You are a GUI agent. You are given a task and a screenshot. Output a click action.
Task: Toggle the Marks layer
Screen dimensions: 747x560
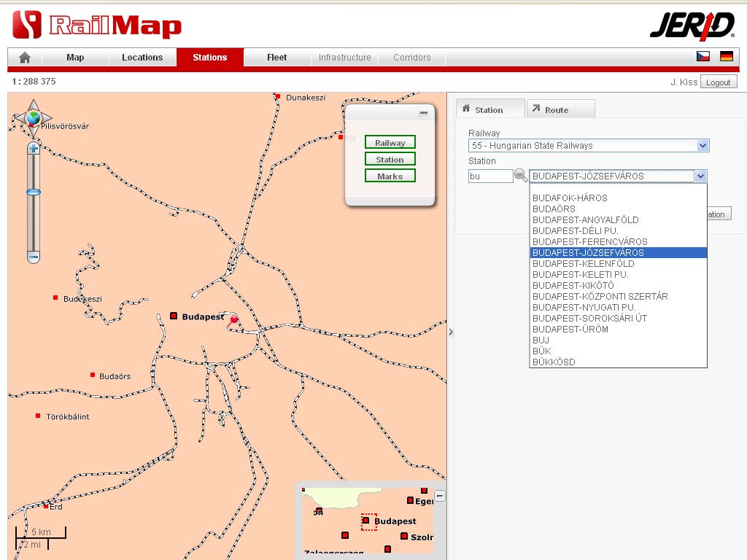coord(390,176)
